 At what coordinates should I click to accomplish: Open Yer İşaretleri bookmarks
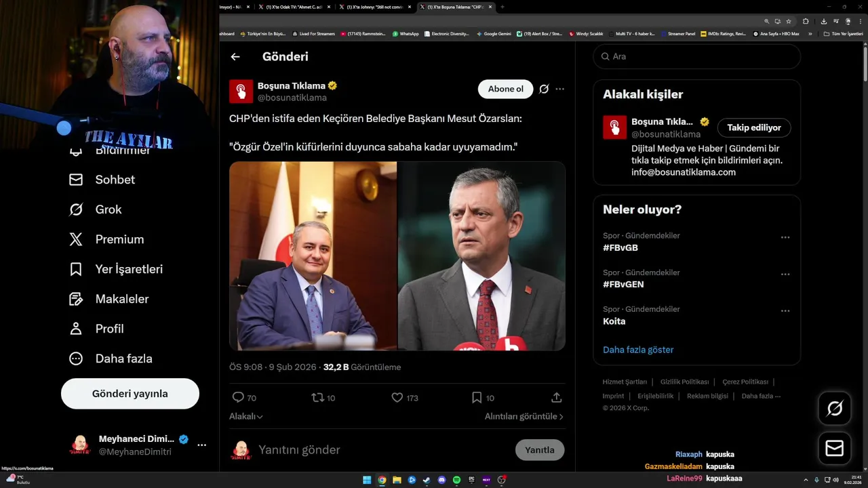tap(115, 269)
